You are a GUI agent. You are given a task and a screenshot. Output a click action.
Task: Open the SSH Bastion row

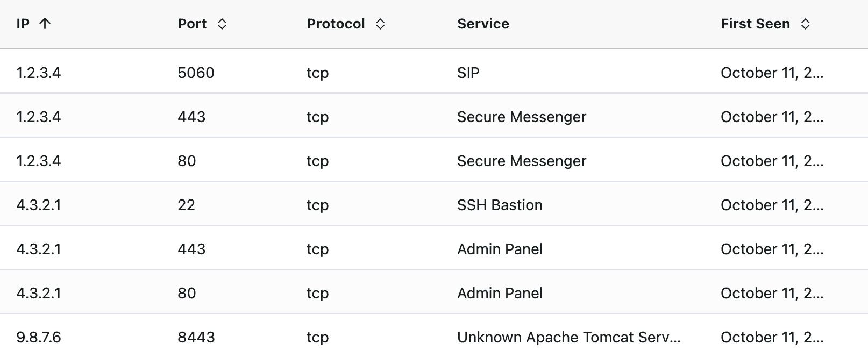(x=434, y=204)
